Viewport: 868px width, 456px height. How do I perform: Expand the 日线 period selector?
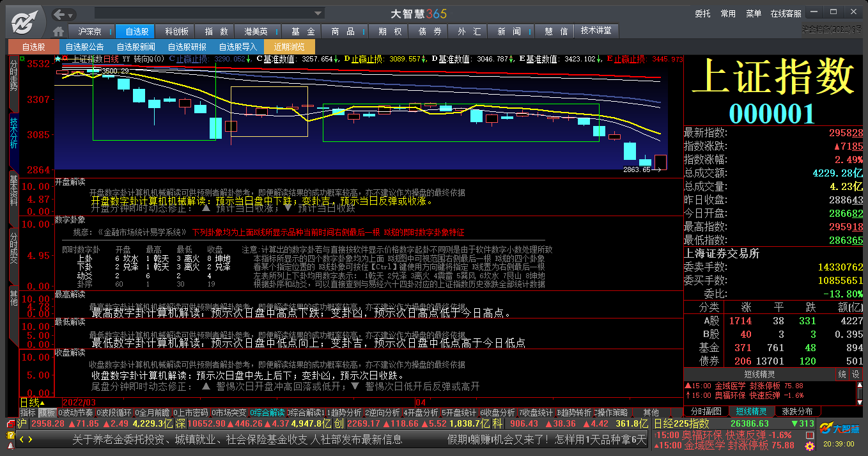pyautogui.click(x=32, y=402)
